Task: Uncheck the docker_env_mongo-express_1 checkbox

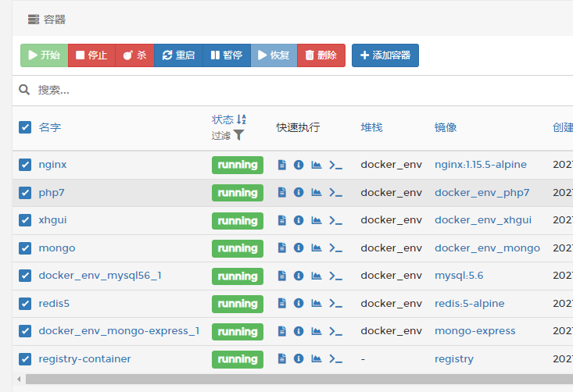Action: tap(25, 331)
